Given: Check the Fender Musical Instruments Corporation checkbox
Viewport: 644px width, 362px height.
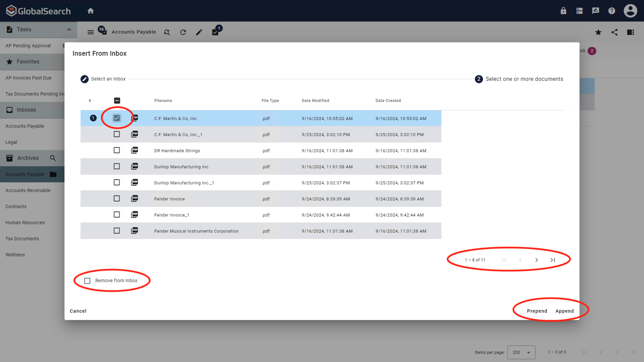Looking at the screenshot, I should pos(117,231).
